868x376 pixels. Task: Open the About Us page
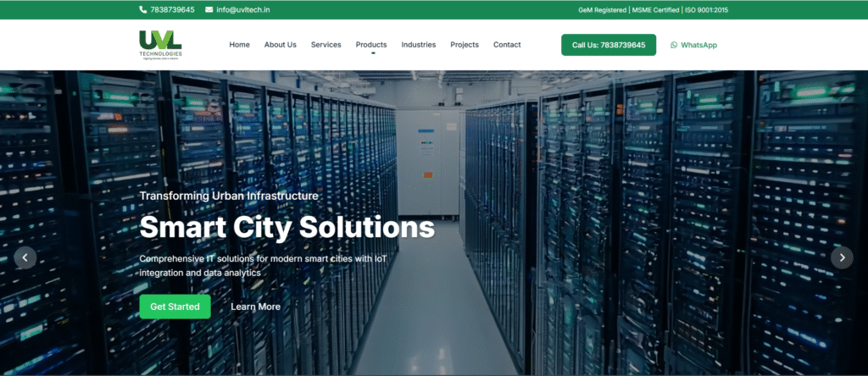click(281, 45)
